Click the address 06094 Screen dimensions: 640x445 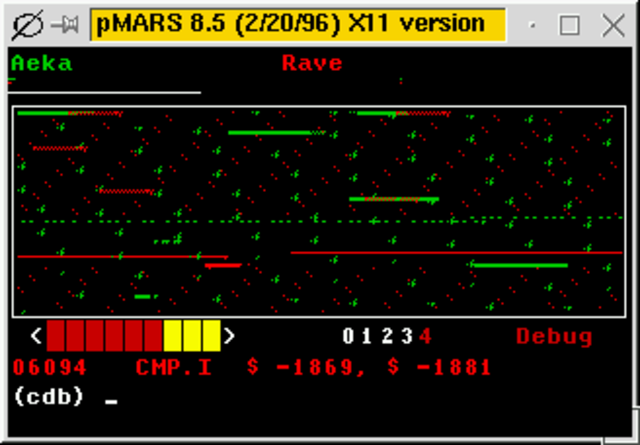[50, 367]
